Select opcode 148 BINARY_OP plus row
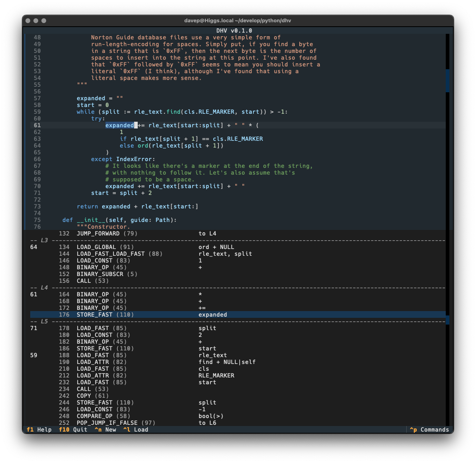476x463 pixels. 238,267
